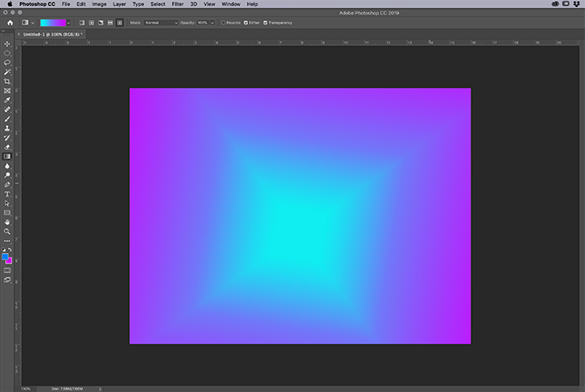The width and height of the screenshot is (585, 392).
Task: Open the gradient picker dropdown arrow
Action: 69,22
